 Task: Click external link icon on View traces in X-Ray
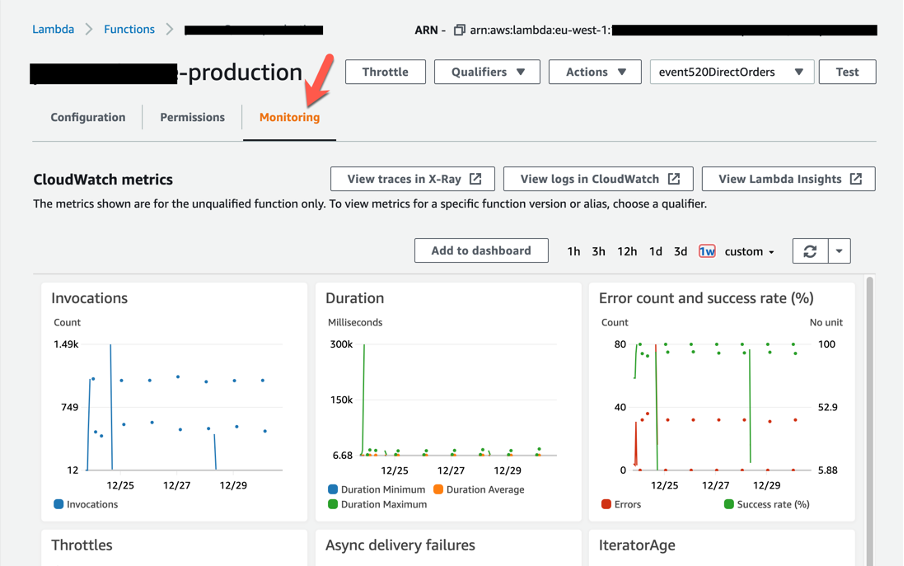pos(475,179)
